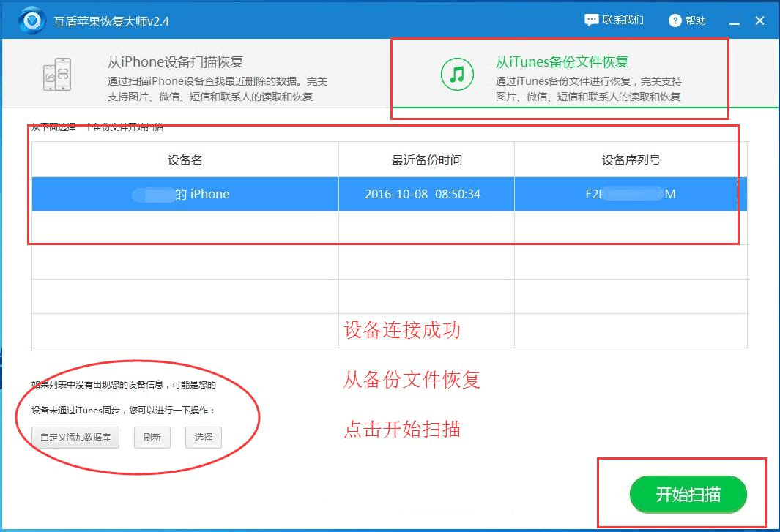
Task: Click the iPhone device icon beside scan mode
Action: pos(56,73)
